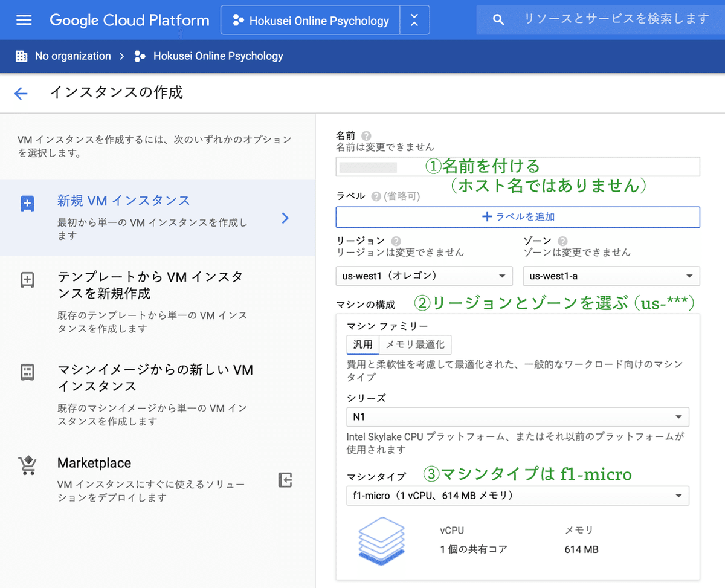Open the マシンタイプ dropdown showing f1-micro
Image resolution: width=725 pixels, height=588 pixels.
(518, 496)
